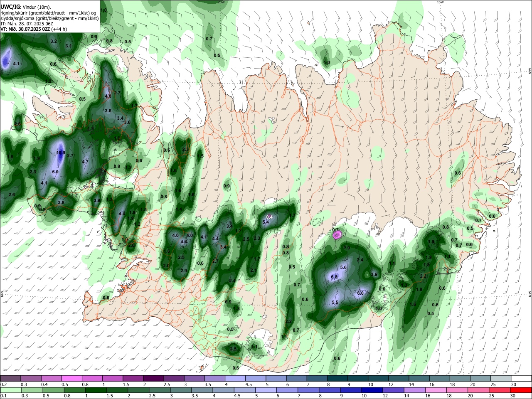Pick the top-row legend swatch between 8 and 9
Image resolution: width=532 pixels, height=399 pixels.
[337, 379]
